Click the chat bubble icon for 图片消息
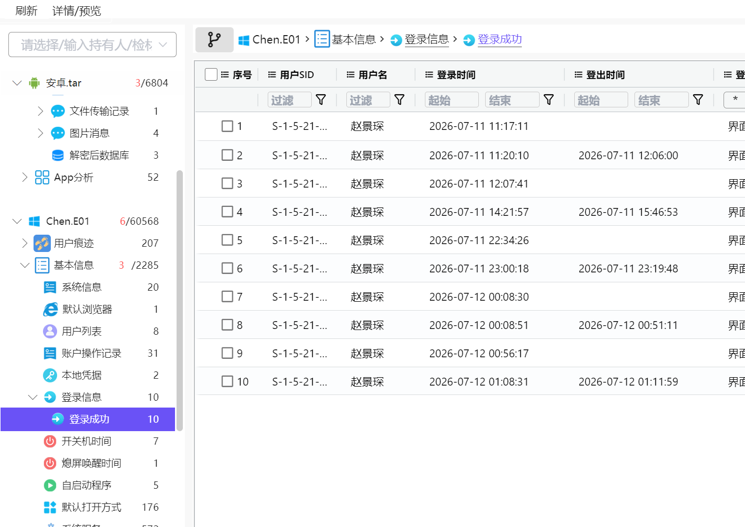745x527 pixels. point(57,133)
